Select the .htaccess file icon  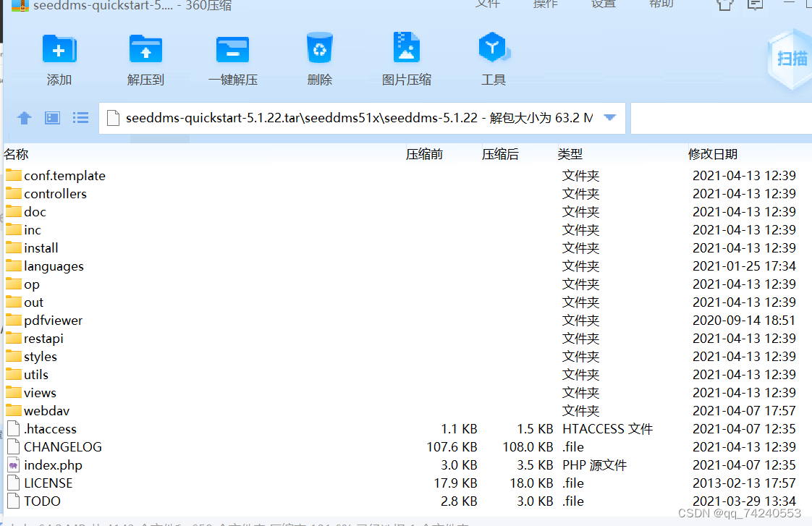14,428
